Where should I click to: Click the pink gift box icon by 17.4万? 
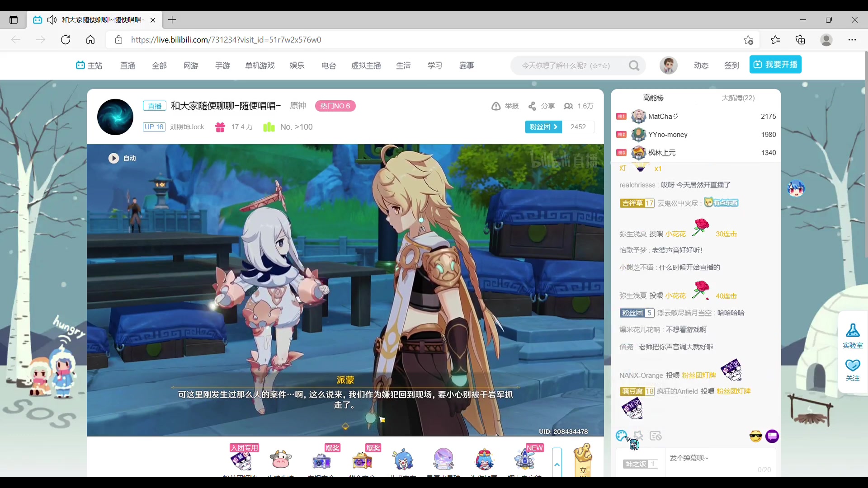coord(220,127)
